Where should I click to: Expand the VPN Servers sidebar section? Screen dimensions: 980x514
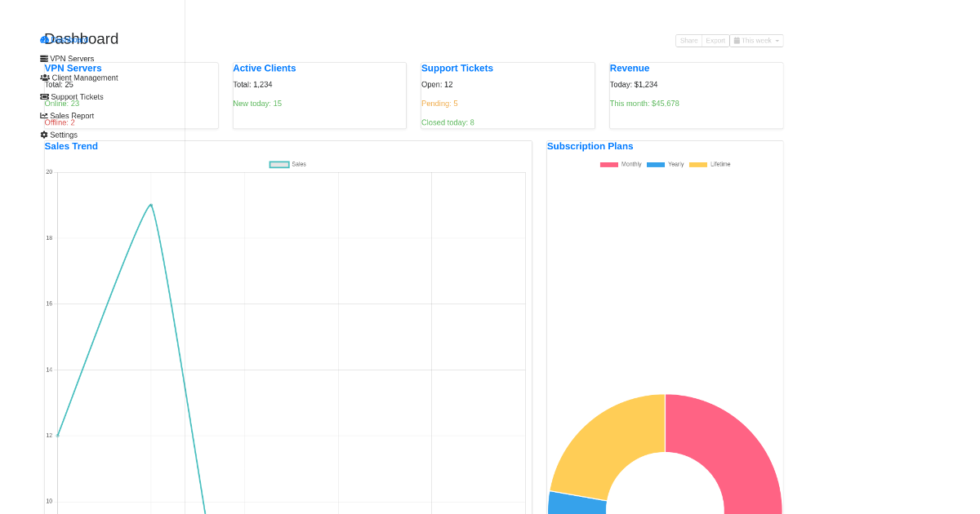point(72,58)
